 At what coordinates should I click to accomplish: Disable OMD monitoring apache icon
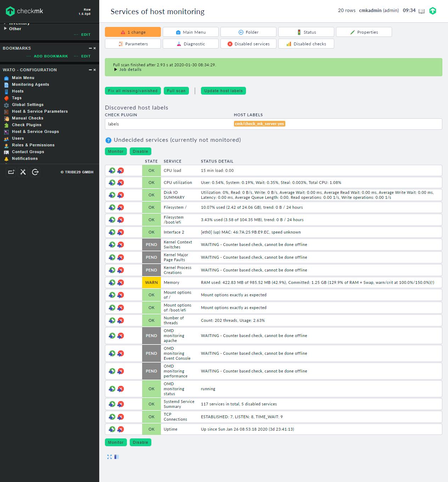point(121,336)
